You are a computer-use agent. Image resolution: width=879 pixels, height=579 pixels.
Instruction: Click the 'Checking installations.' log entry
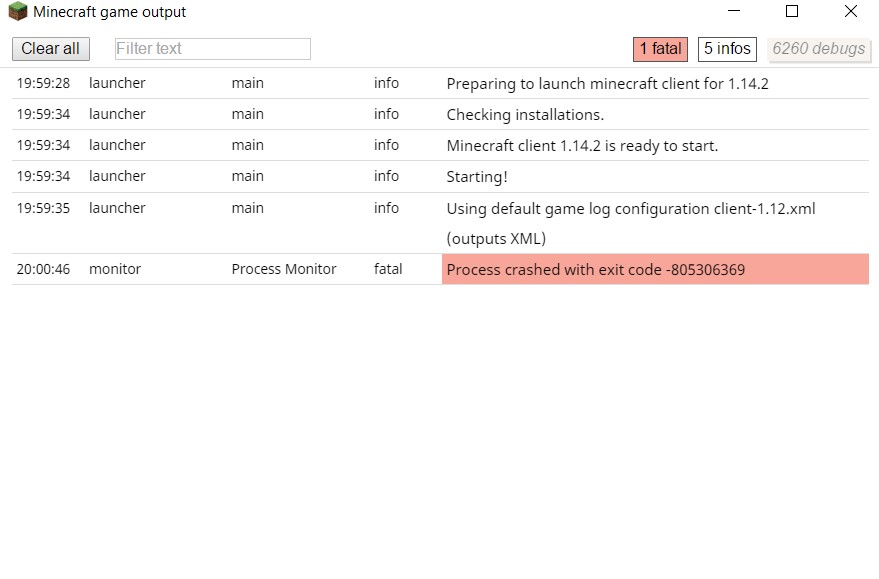[525, 115]
